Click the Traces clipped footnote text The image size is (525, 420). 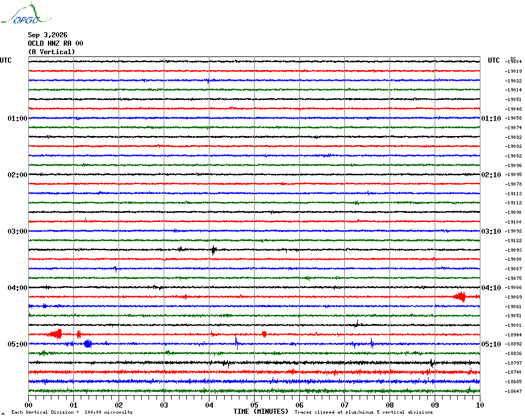coord(364,412)
